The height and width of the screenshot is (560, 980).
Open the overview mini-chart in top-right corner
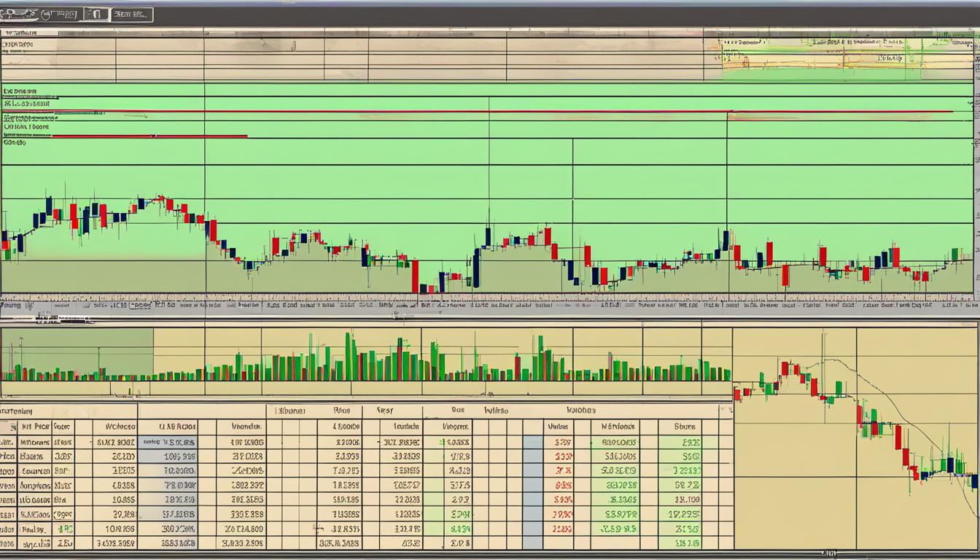pyautogui.click(x=839, y=54)
